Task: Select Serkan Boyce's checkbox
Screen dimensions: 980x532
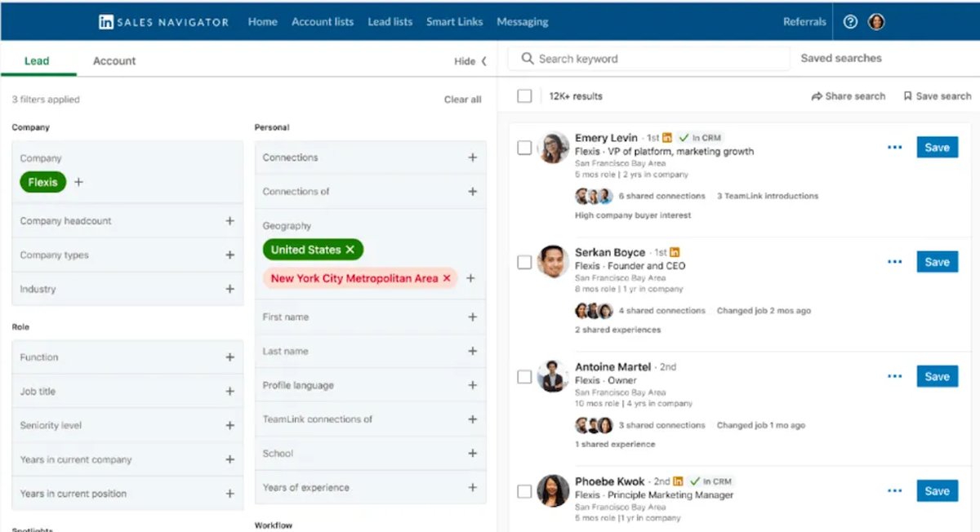Action: tap(524, 262)
